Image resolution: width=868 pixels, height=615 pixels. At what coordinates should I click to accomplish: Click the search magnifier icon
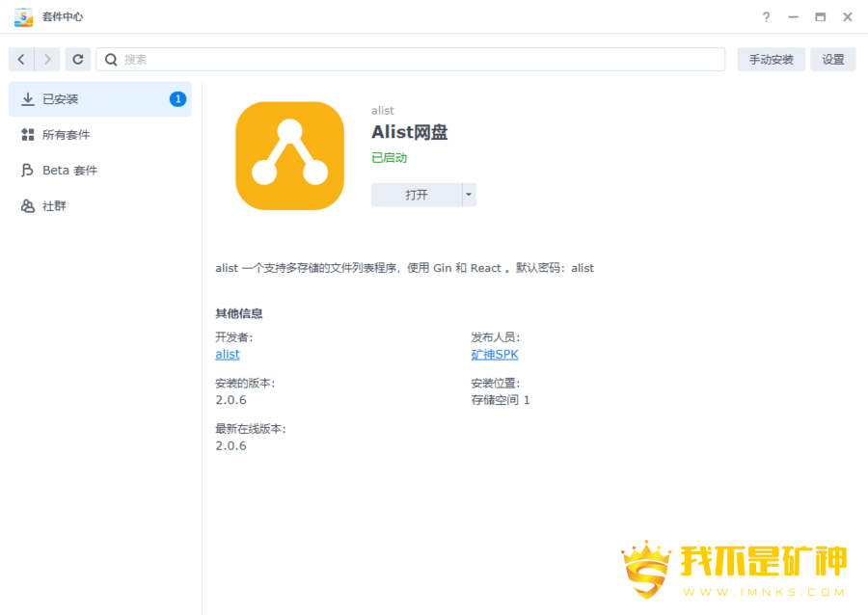coord(111,60)
